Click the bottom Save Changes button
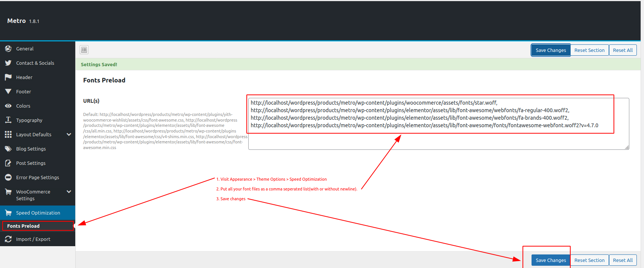This screenshot has width=644, height=268. [551, 260]
